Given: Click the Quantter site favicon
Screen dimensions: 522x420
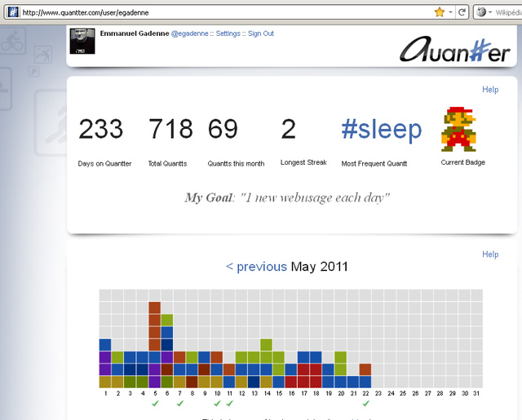Looking at the screenshot, I should coord(12,12).
